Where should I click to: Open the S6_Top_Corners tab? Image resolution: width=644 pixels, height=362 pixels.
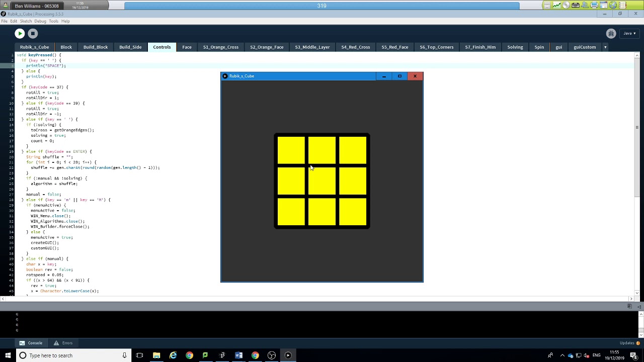coord(437,47)
